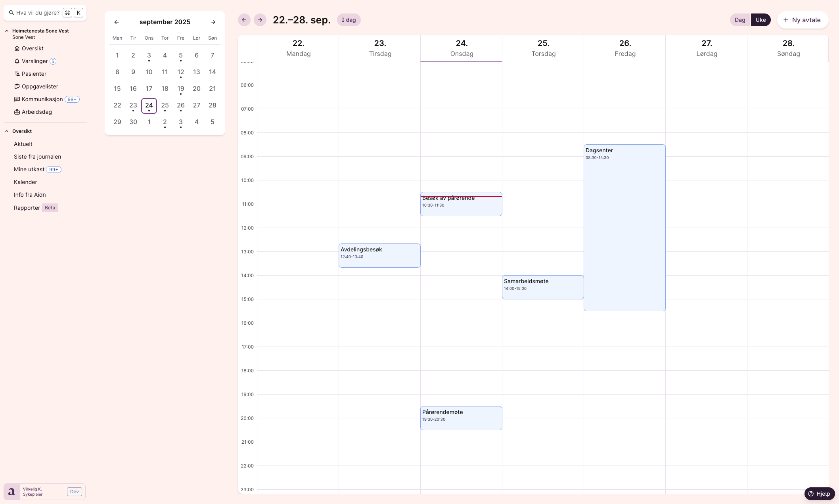Viewport: 839px width, 504px height.
Task: Open Mine utkast menu item
Action: tap(29, 169)
